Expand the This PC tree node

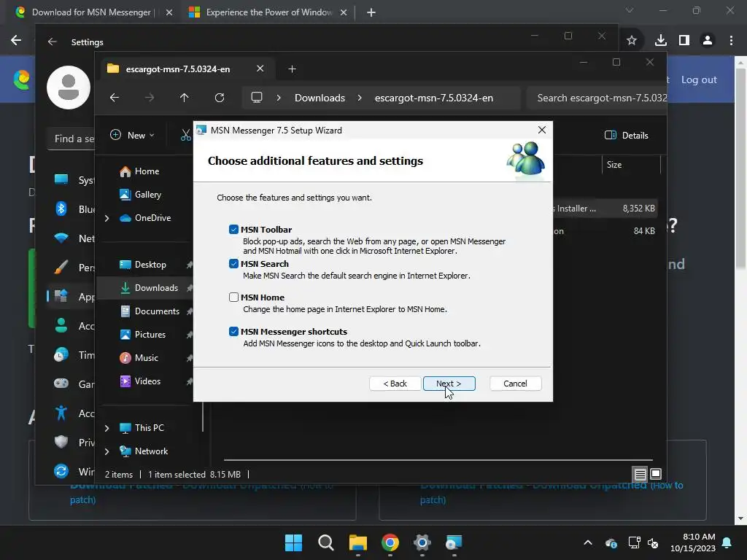(107, 428)
